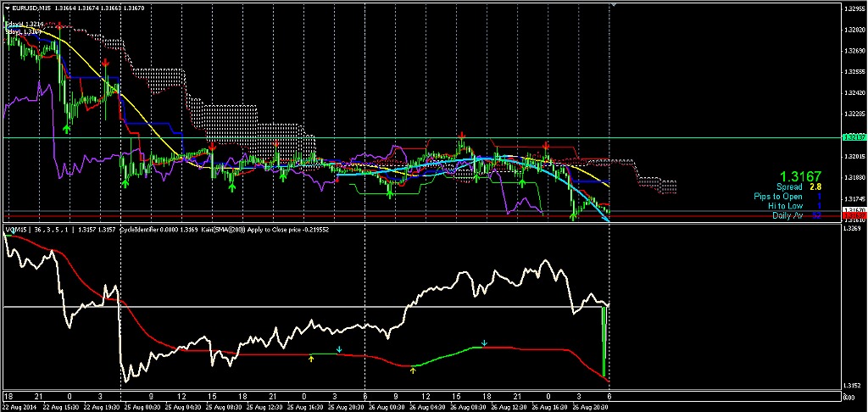Click the -0.219552 Kairi value
This screenshot has height=412, width=868.
[314, 229]
